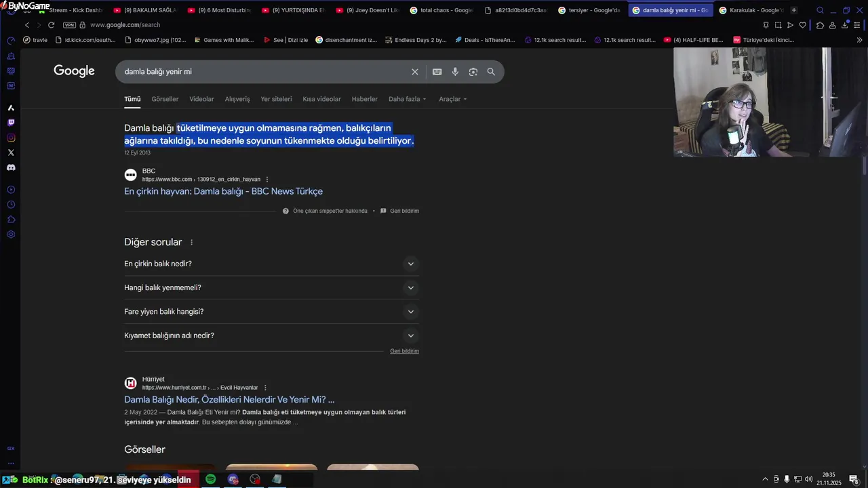Viewport: 868px width, 488px height.
Task: Open browsing history clock icon in sidebar
Action: tap(11, 205)
